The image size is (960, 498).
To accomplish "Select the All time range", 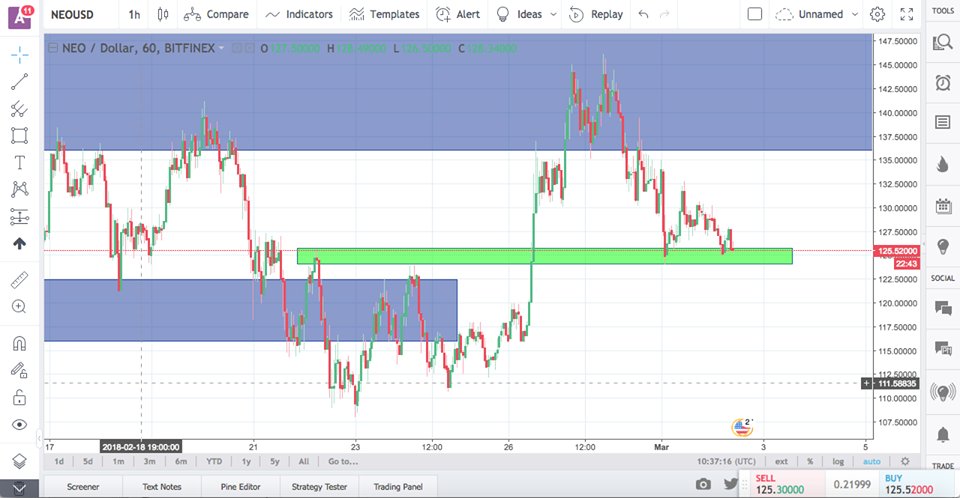I will point(304,461).
